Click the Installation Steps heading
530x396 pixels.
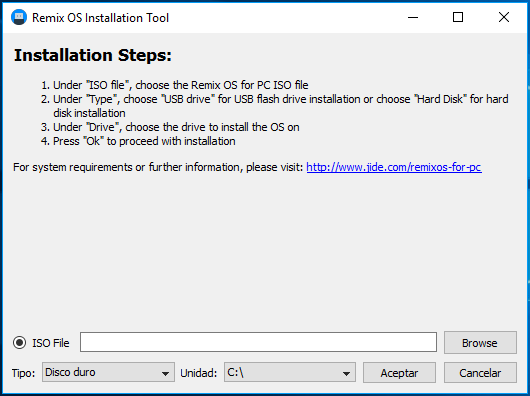pyautogui.click(x=93, y=55)
